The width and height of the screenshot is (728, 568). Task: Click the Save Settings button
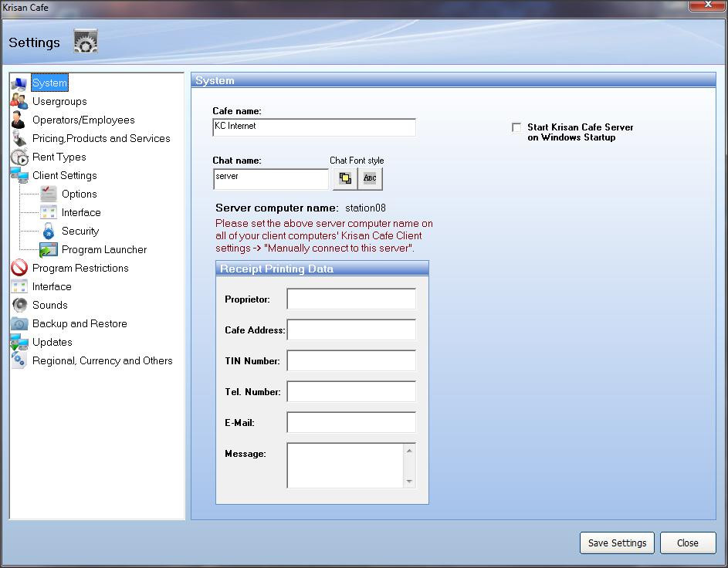(617, 543)
